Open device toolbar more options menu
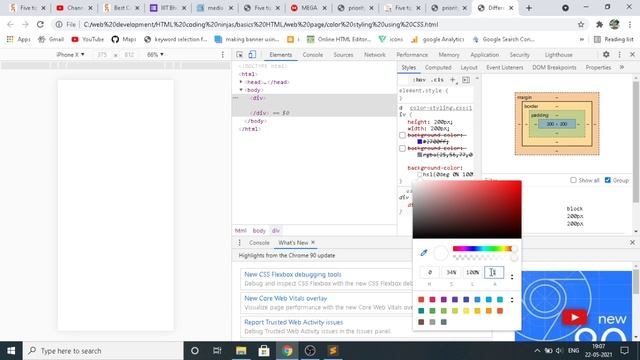The width and height of the screenshot is (640, 360). coord(222,54)
